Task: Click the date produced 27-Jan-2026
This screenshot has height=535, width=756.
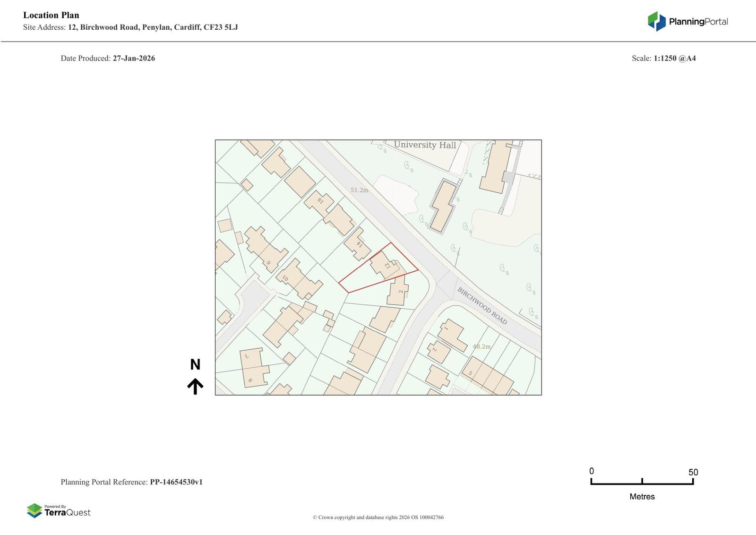Action: (134, 59)
